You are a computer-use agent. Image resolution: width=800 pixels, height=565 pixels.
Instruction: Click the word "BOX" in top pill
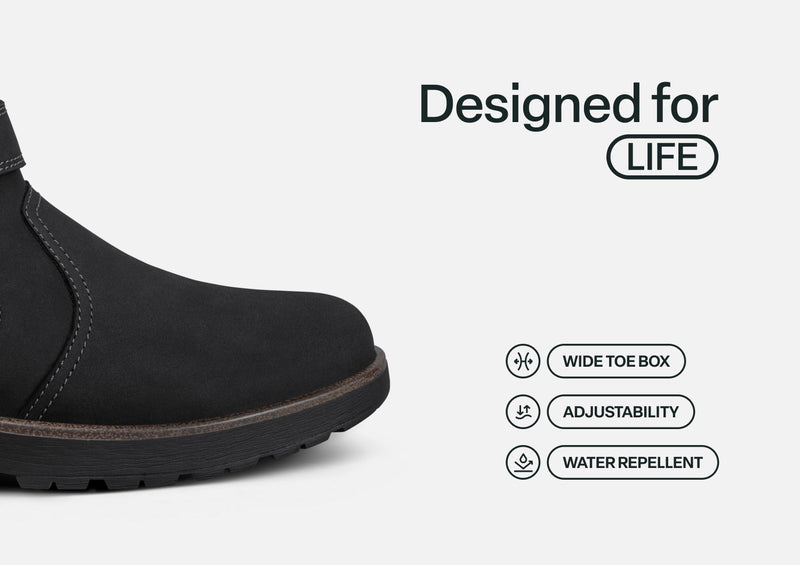tap(654, 361)
